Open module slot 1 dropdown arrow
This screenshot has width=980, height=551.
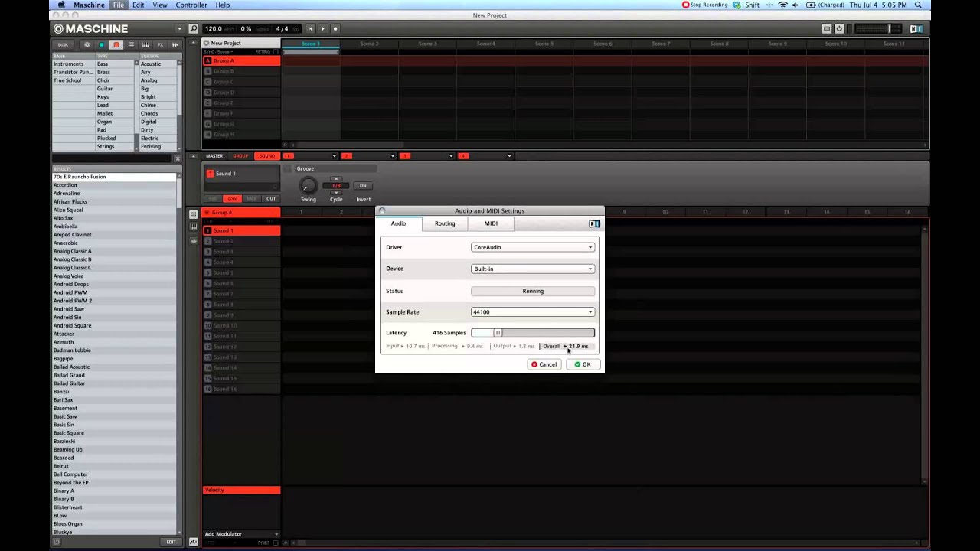(334, 156)
